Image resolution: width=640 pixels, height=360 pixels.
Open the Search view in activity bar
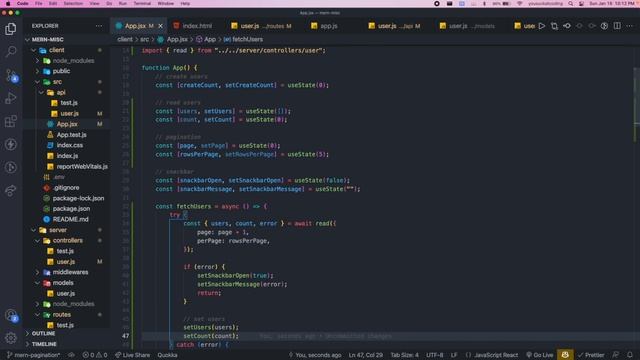coord(11,51)
